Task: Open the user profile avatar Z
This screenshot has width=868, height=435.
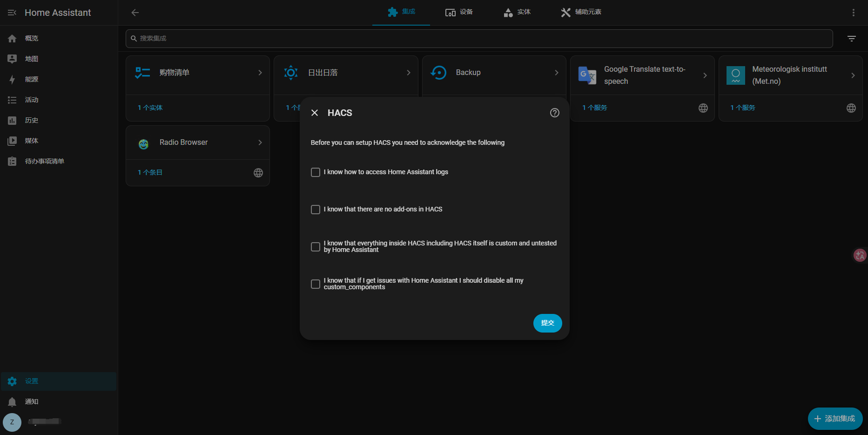Action: click(12, 422)
